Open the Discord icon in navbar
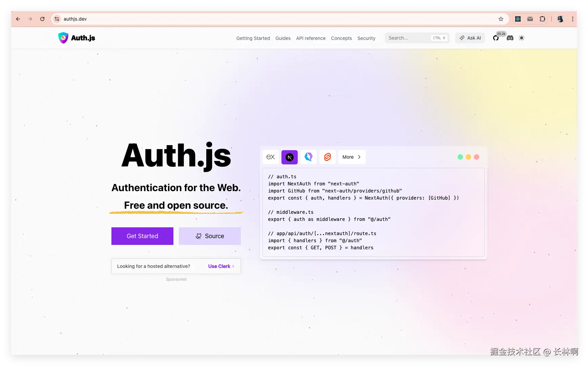Viewport: 588px width, 366px height. pyautogui.click(x=510, y=38)
